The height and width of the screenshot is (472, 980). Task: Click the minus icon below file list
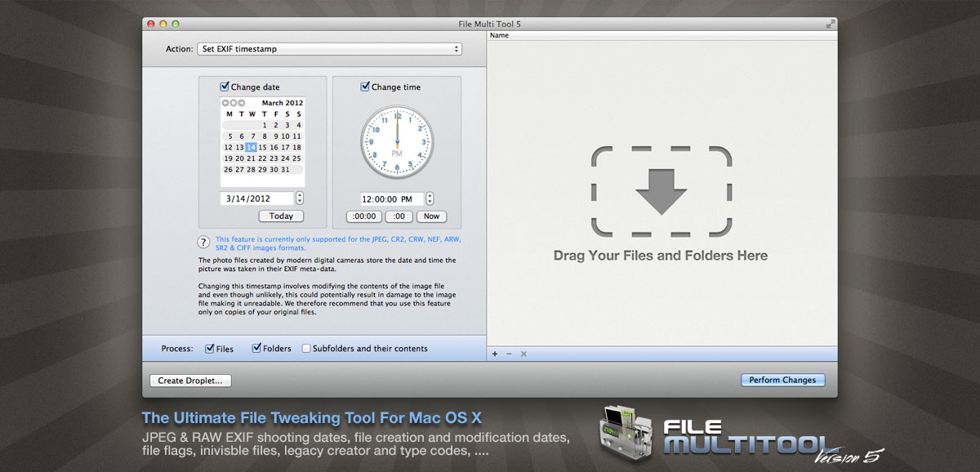pos(509,354)
